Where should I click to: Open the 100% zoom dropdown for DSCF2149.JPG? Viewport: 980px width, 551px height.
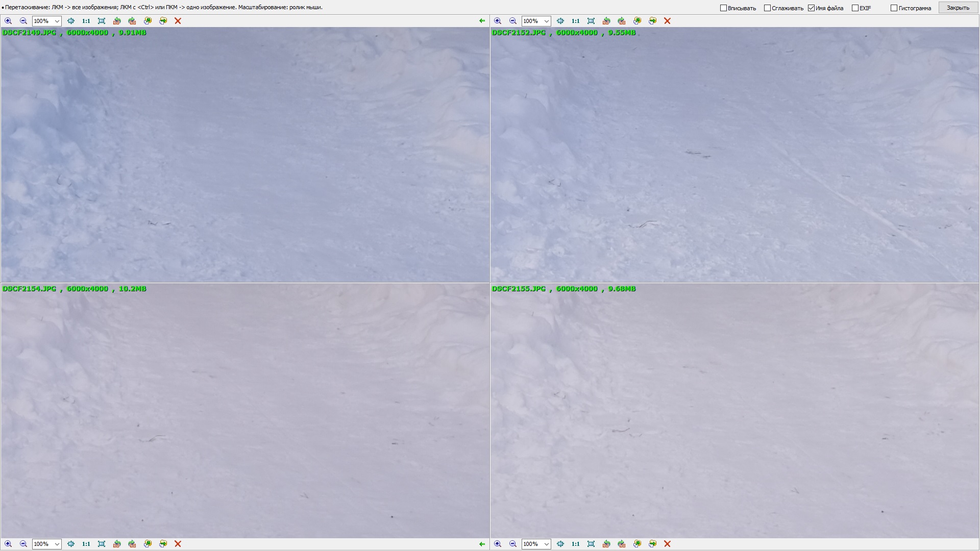57,21
